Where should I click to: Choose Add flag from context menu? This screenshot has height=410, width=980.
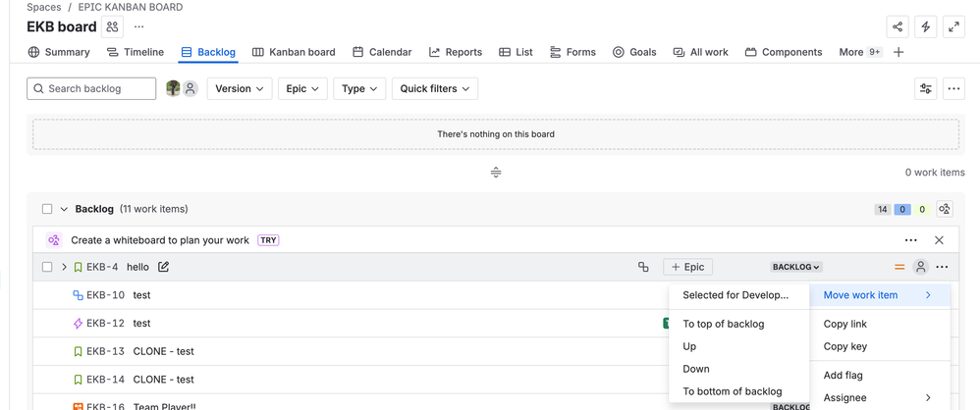(x=880, y=375)
